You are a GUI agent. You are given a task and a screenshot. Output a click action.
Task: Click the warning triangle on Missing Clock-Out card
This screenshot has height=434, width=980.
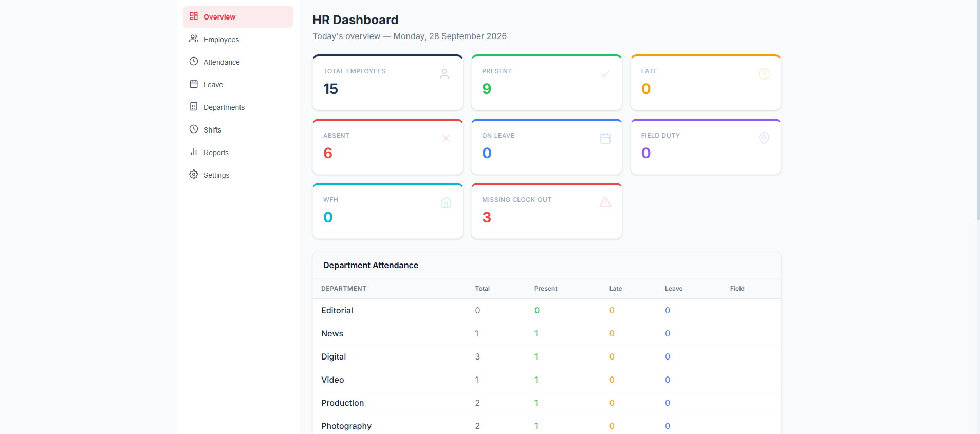(605, 202)
